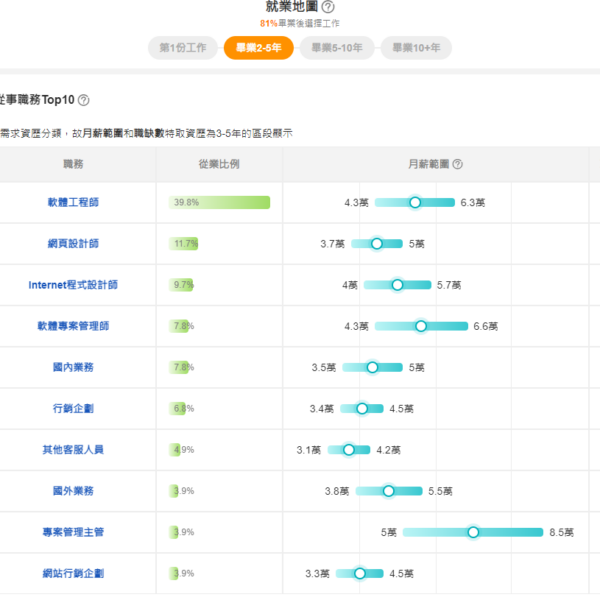Click the 39.8% proportion bar for 軟體工程師
This screenshot has width=600, height=600.
coord(220,202)
